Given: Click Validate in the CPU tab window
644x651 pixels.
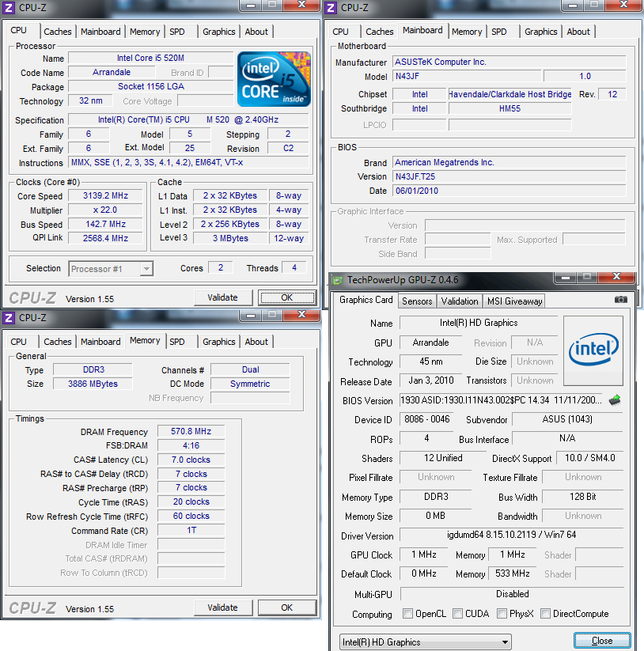Looking at the screenshot, I should click(x=223, y=297).
